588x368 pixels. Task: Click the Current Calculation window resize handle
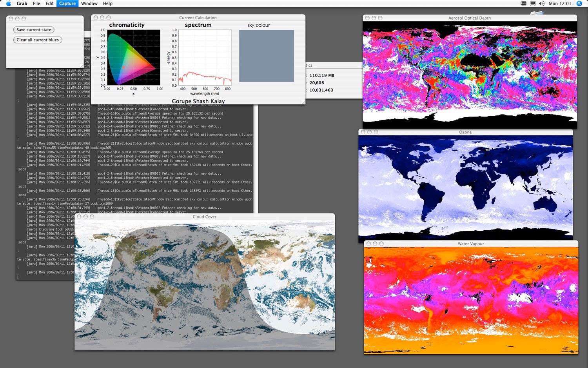pyautogui.click(x=303, y=102)
